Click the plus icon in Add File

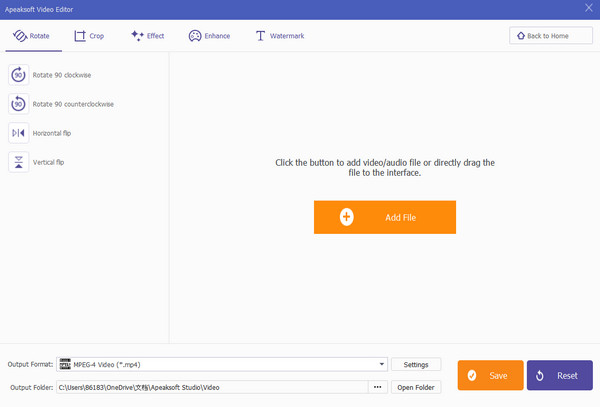point(346,217)
